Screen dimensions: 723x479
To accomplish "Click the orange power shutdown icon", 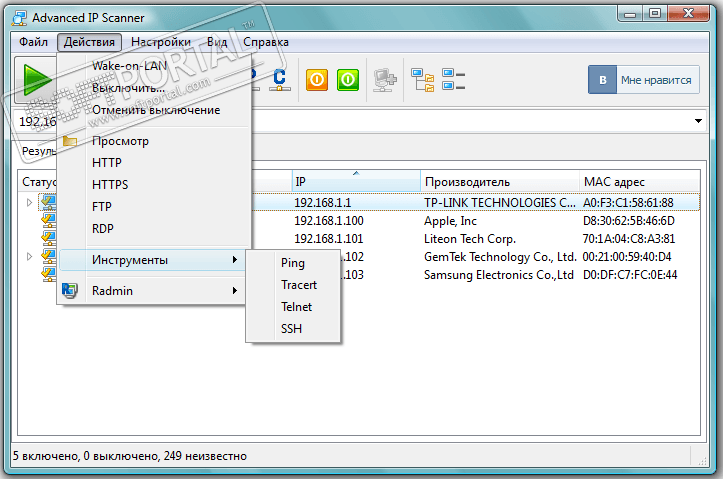I will pos(317,80).
